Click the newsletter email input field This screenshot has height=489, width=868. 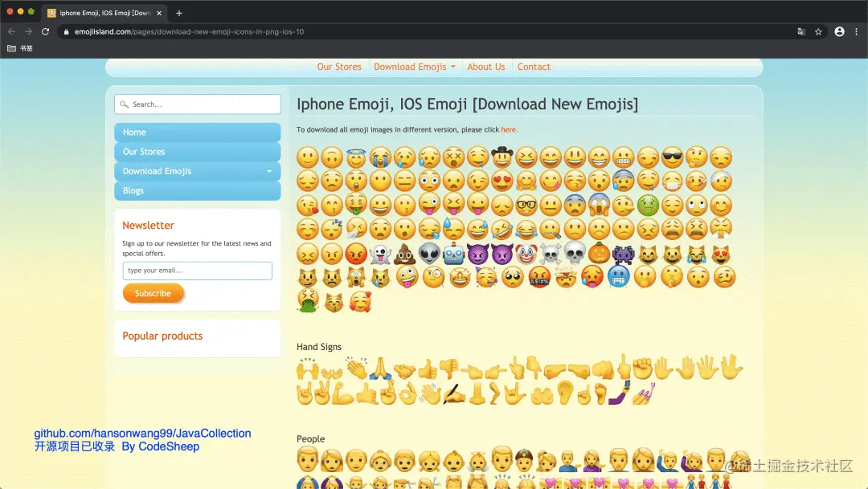click(197, 271)
